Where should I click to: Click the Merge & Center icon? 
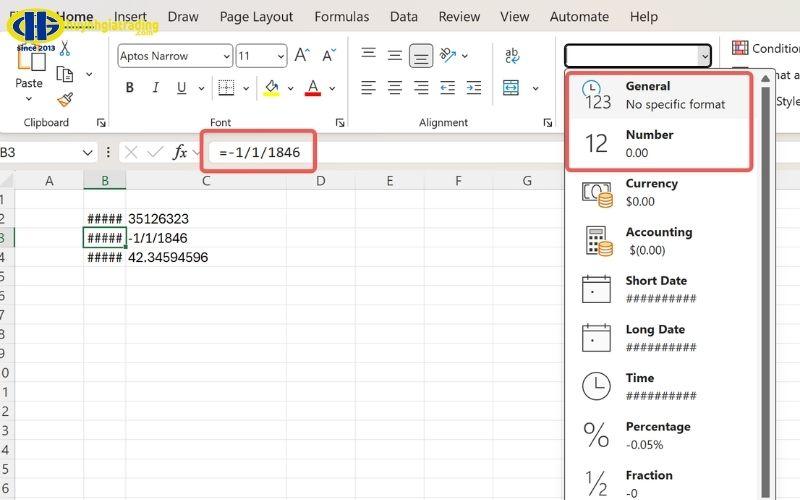point(511,88)
